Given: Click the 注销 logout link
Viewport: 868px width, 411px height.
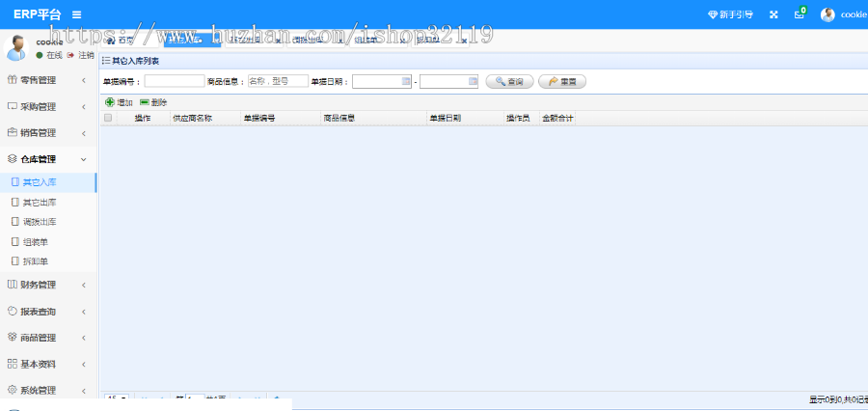Looking at the screenshot, I should point(80,55).
